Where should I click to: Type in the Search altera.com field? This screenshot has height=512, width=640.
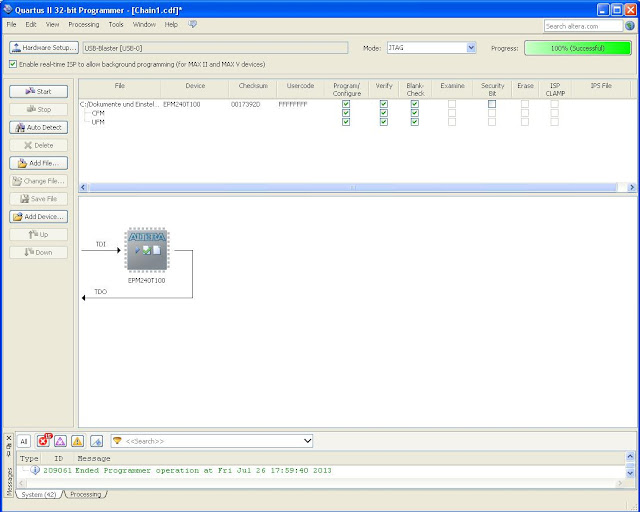(x=583, y=26)
